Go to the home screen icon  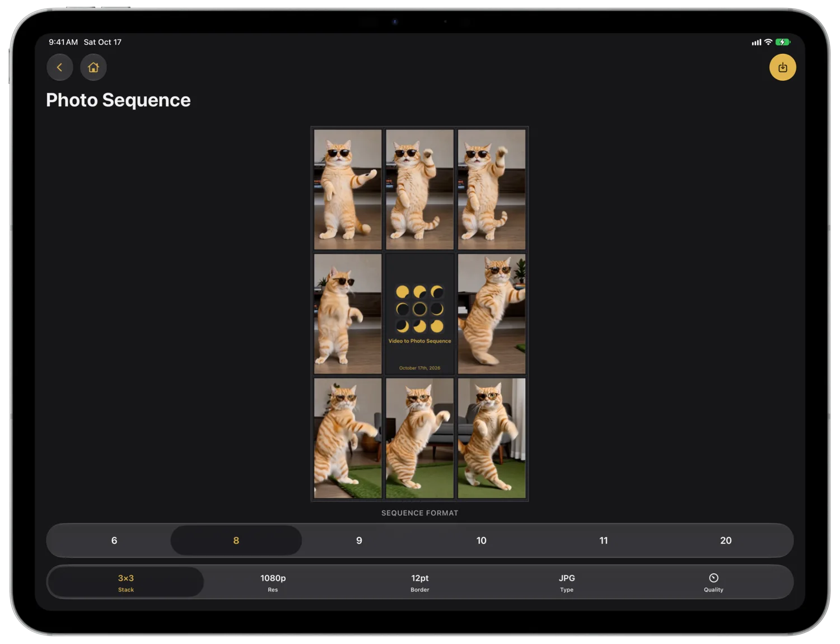[x=94, y=67]
